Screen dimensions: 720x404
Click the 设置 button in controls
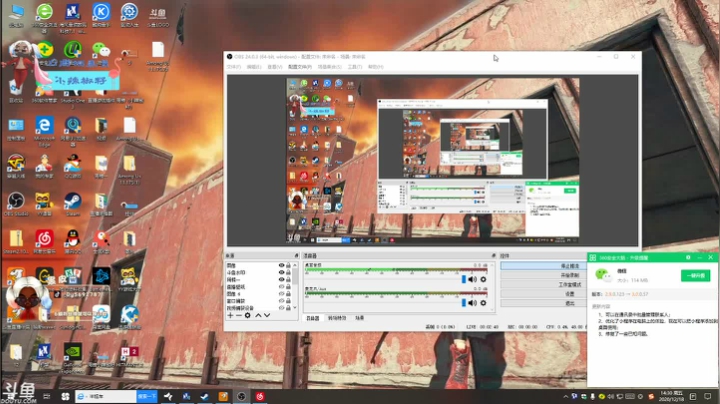tap(543, 294)
